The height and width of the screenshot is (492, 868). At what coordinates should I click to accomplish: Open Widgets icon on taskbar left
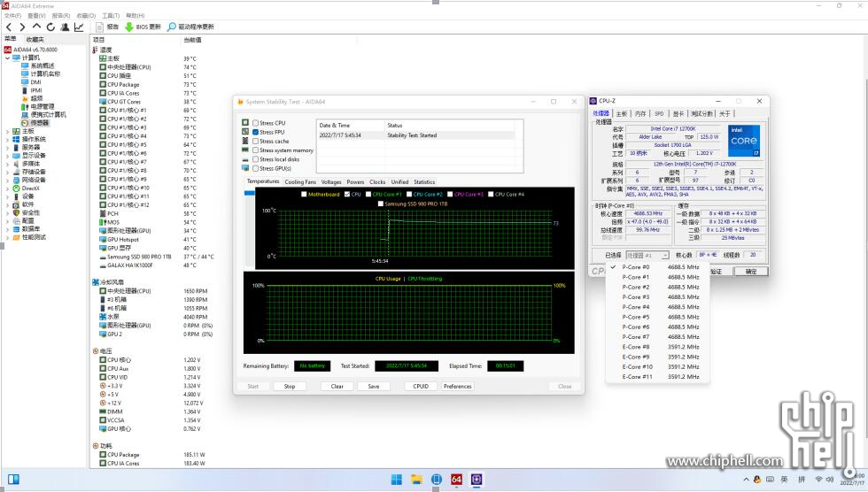pyautogui.click(x=14, y=480)
